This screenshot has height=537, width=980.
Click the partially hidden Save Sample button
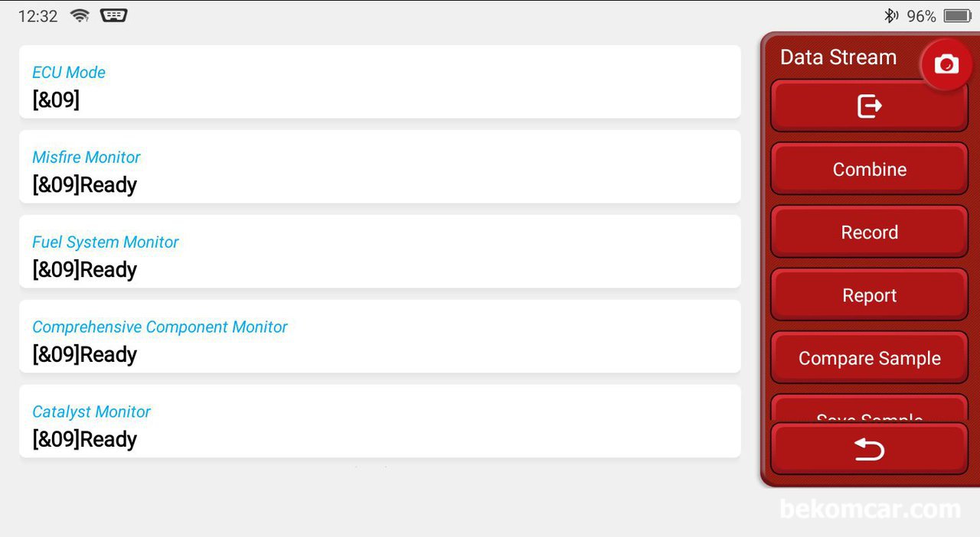click(869, 408)
